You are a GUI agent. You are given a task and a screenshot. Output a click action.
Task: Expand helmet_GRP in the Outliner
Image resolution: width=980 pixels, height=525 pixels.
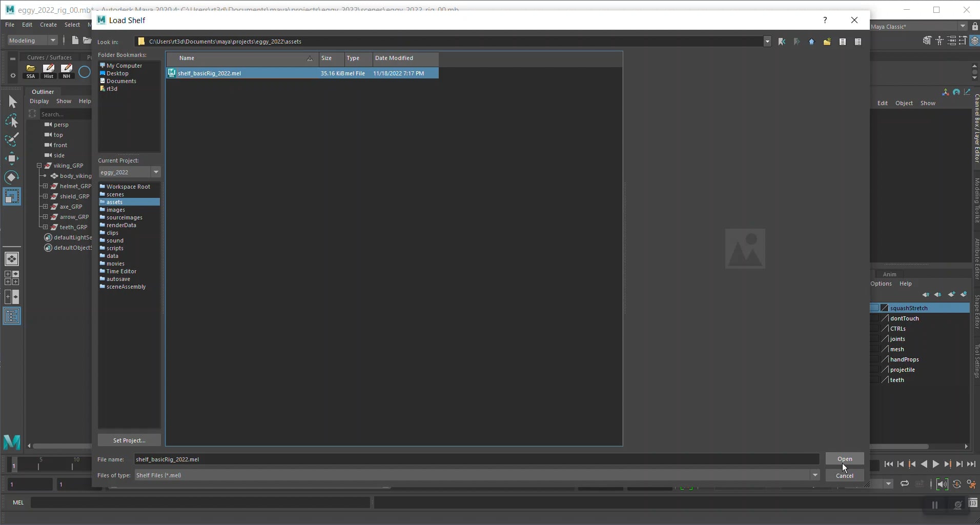click(x=45, y=186)
